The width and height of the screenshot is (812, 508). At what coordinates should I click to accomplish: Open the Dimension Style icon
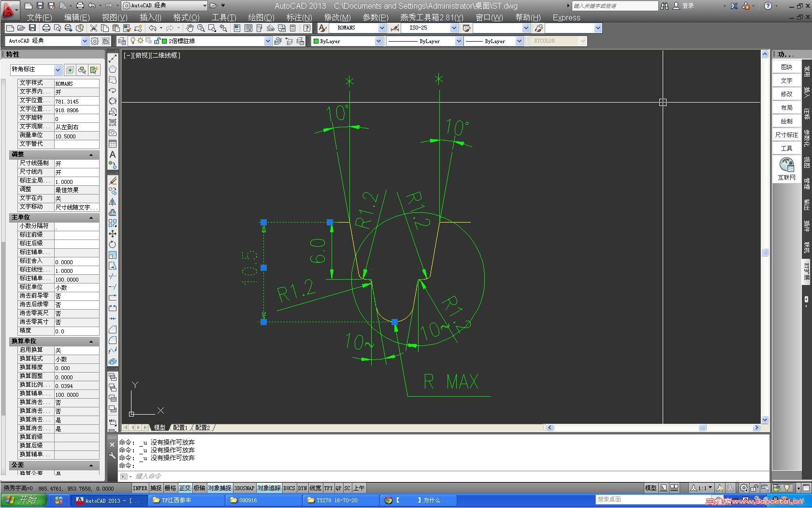(x=395, y=29)
